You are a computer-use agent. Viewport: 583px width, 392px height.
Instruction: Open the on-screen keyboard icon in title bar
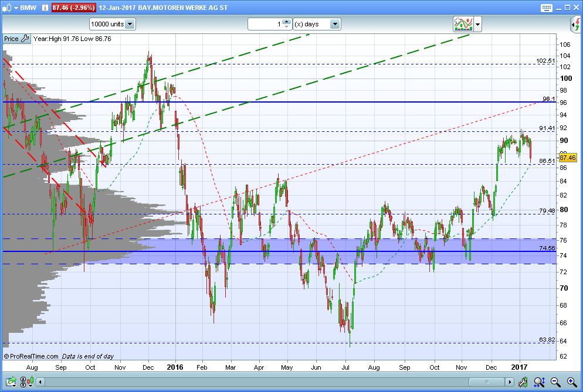click(546, 8)
